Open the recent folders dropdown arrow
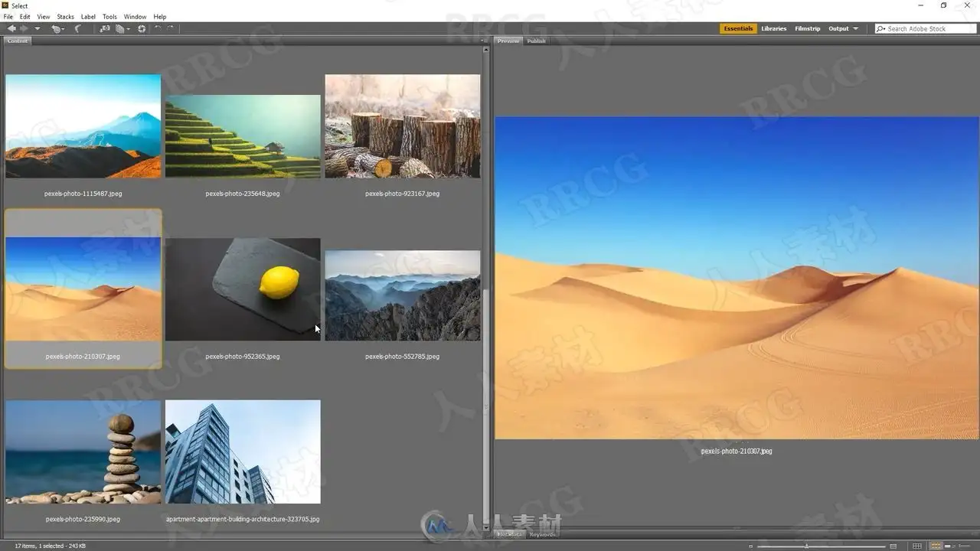This screenshot has height=551, width=980. pyautogui.click(x=37, y=29)
